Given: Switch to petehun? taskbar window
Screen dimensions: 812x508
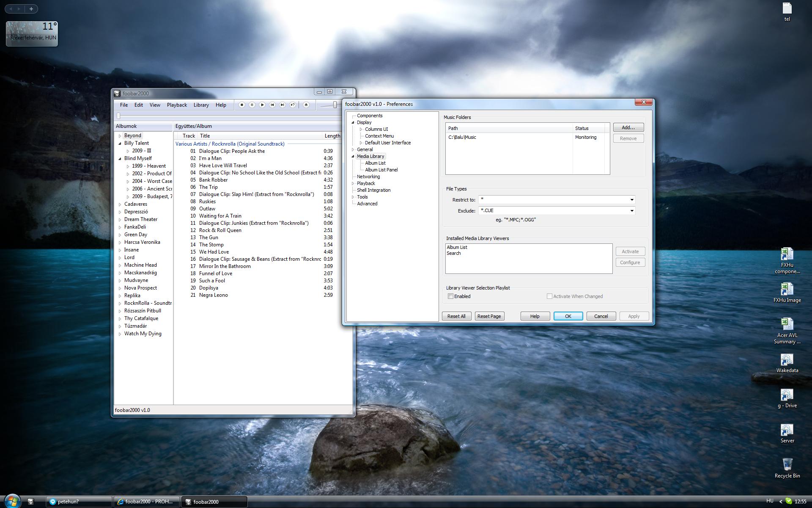Looking at the screenshot, I should [79, 502].
